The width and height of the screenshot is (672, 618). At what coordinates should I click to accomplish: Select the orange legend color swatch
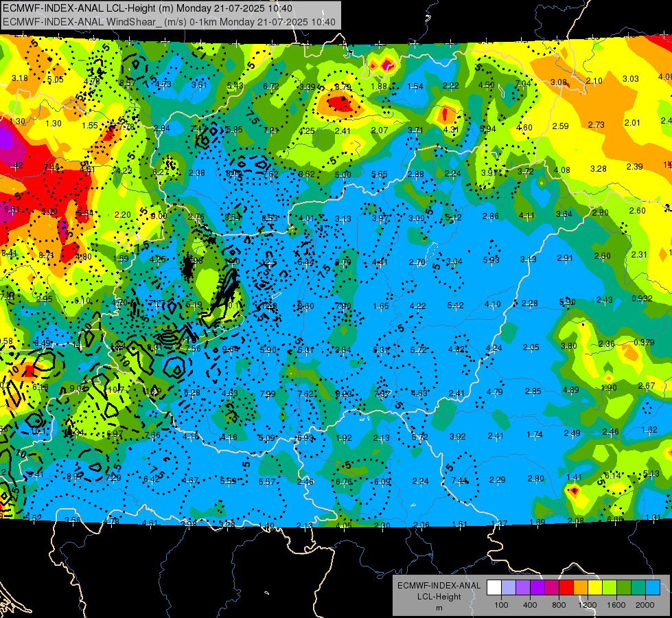pos(581,588)
